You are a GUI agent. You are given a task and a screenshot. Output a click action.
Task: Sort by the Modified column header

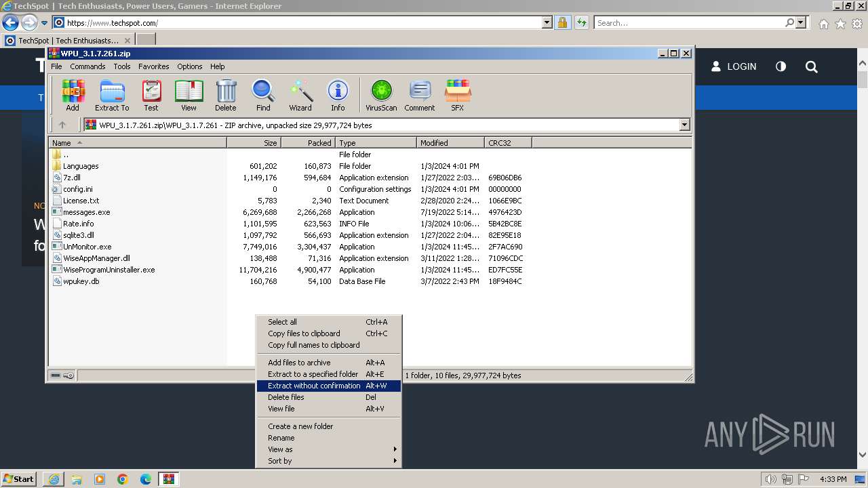pyautogui.click(x=450, y=143)
